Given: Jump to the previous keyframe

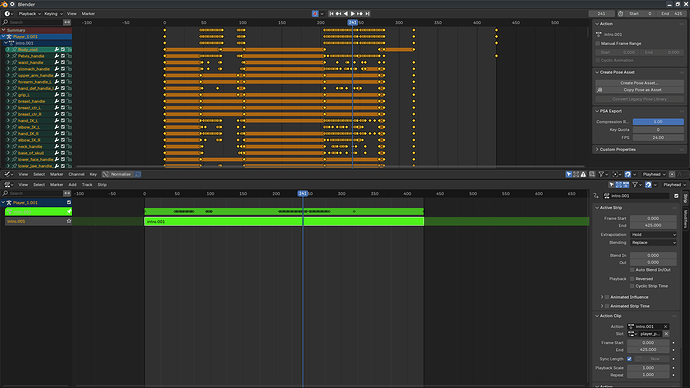Looking at the screenshot, I should pyautogui.click(x=338, y=14).
